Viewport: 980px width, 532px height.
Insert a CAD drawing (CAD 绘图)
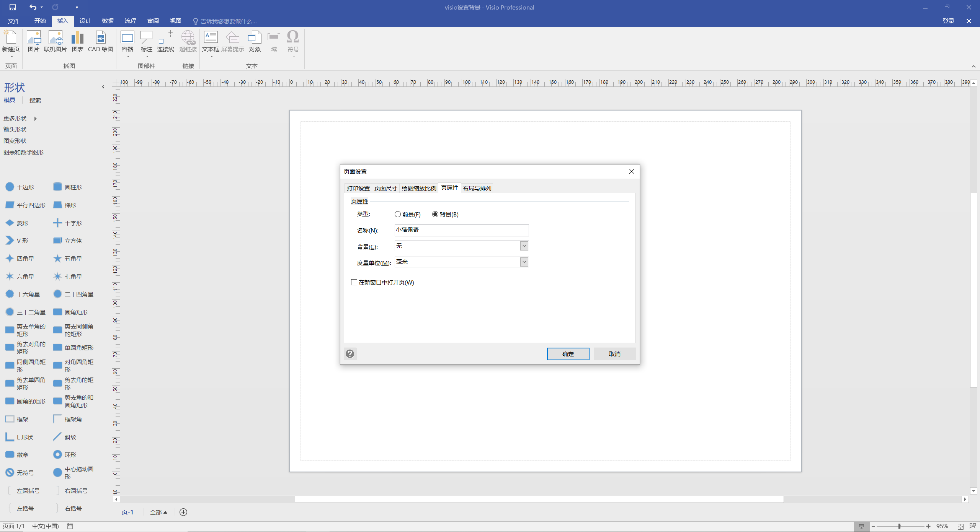[101, 42]
